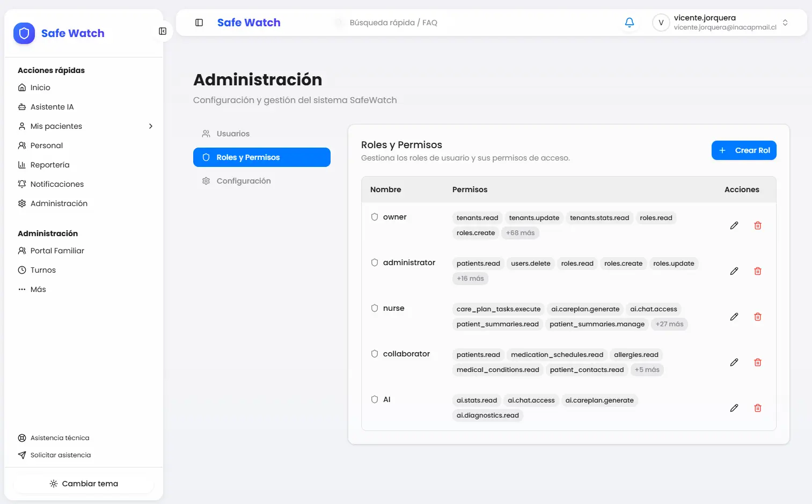The height and width of the screenshot is (504, 812).
Task: Switch to the Usuarios tab
Action: click(233, 134)
